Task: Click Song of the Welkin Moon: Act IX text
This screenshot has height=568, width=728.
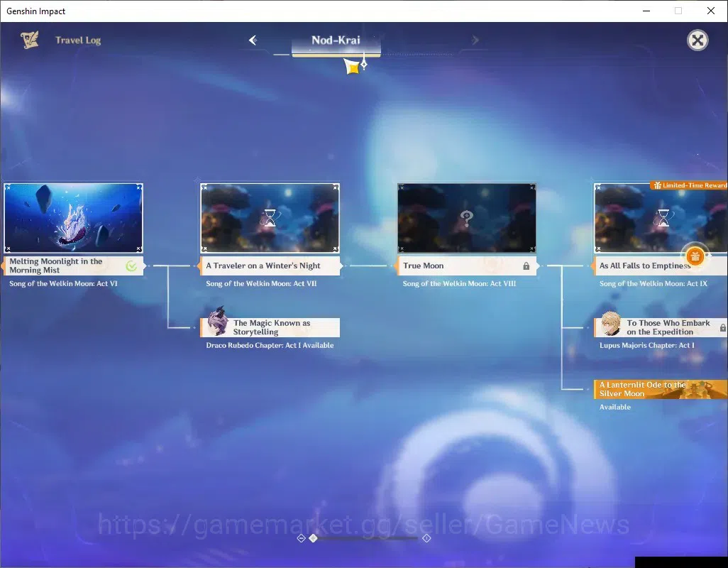Action: click(653, 284)
